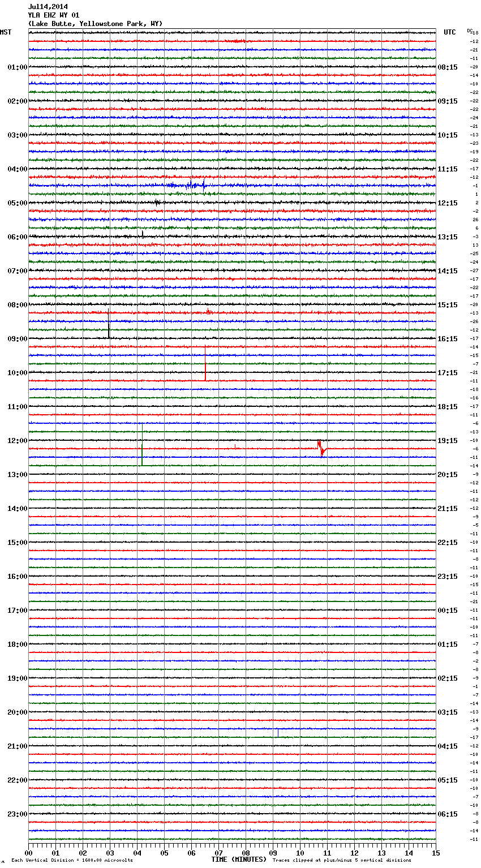481x868 pixels.
Task: Click the 19:15 UTC time label
Action: (x=448, y=441)
